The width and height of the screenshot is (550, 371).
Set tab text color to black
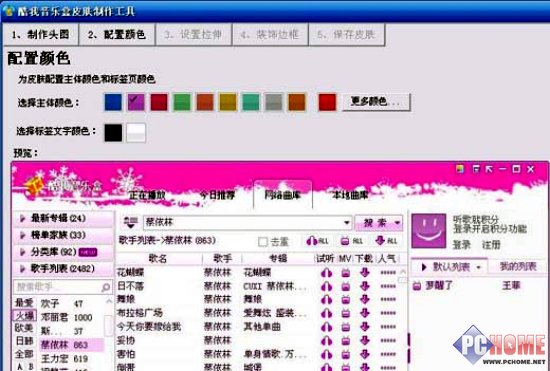pos(113,133)
